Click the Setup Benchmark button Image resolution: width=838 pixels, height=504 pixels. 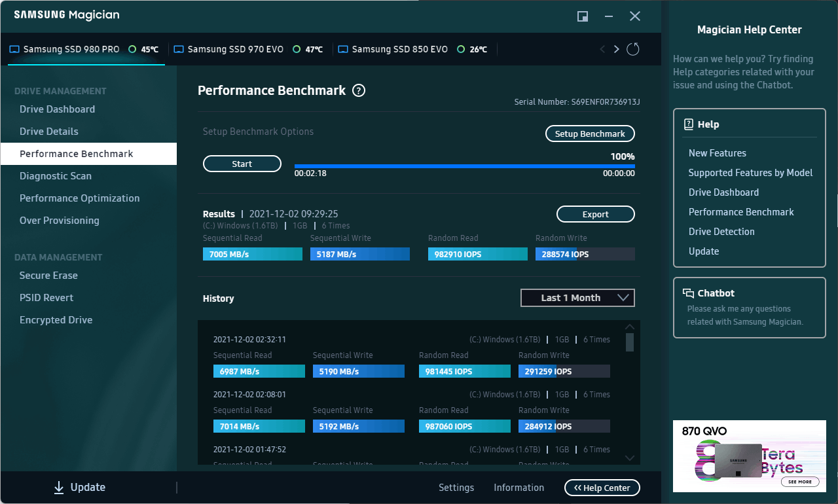pyautogui.click(x=590, y=134)
